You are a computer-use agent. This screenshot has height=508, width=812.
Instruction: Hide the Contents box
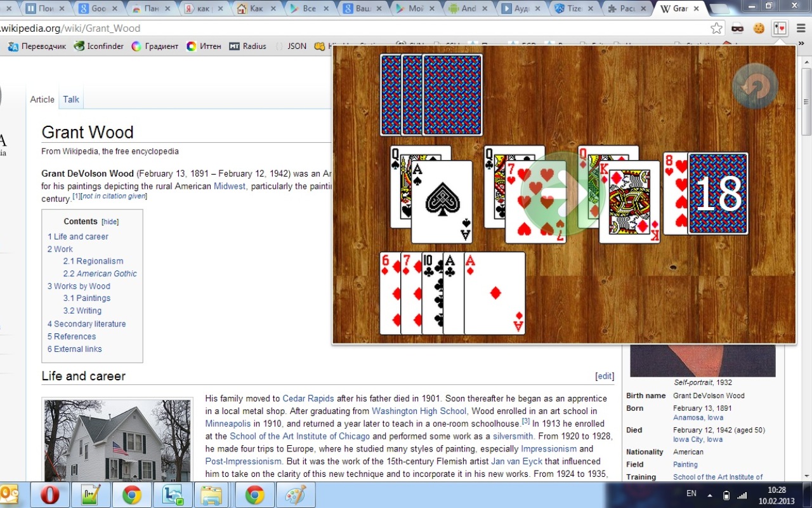tap(110, 222)
